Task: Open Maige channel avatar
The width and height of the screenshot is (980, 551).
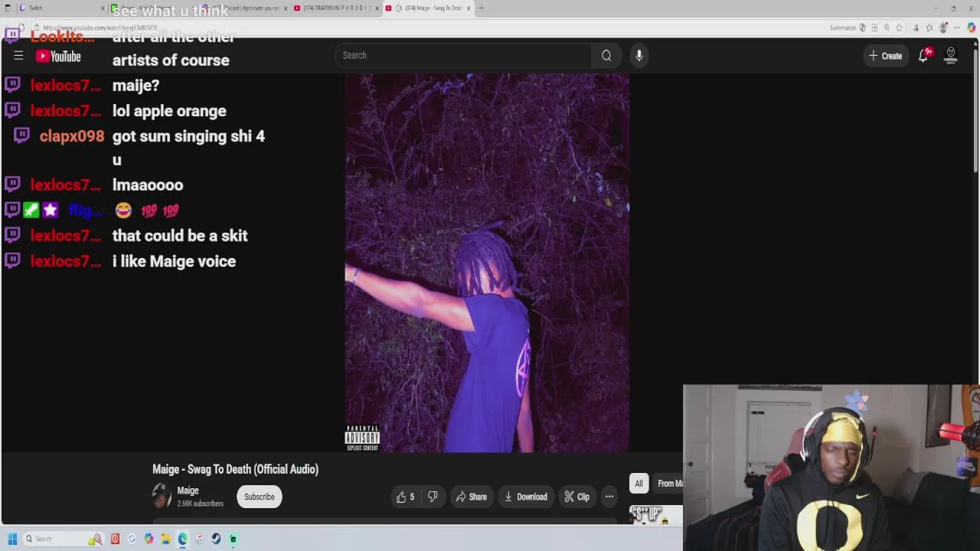Action: (x=162, y=496)
